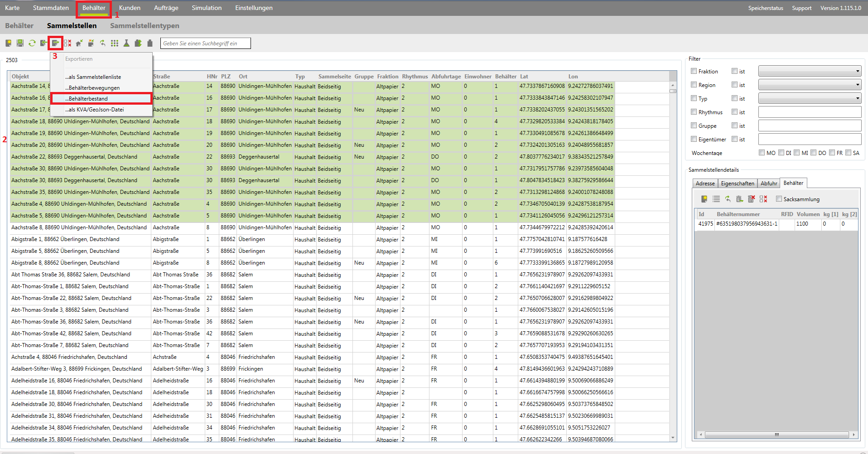Switch to the Abfuhr tab
The width and height of the screenshot is (868, 454).
769,184
